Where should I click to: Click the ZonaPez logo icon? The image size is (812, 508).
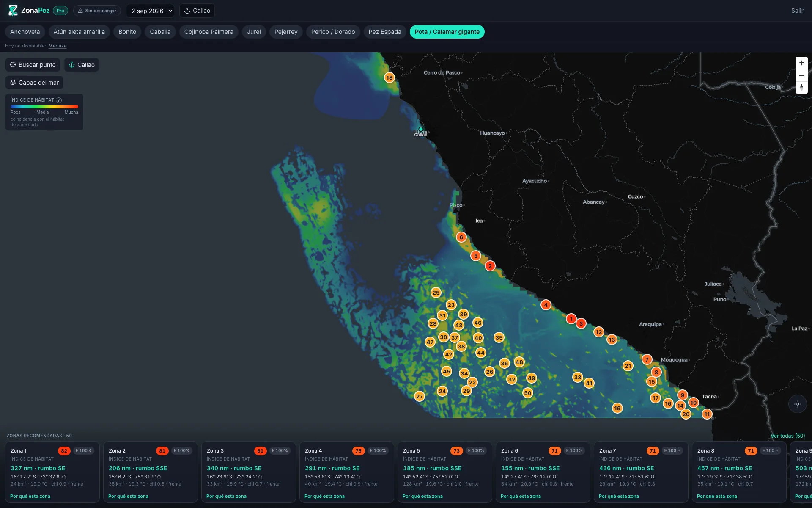[x=13, y=11]
